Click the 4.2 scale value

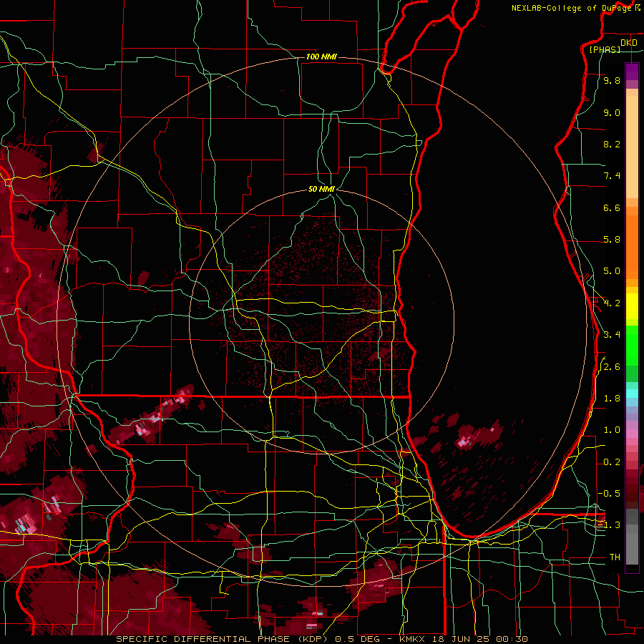(x=612, y=303)
